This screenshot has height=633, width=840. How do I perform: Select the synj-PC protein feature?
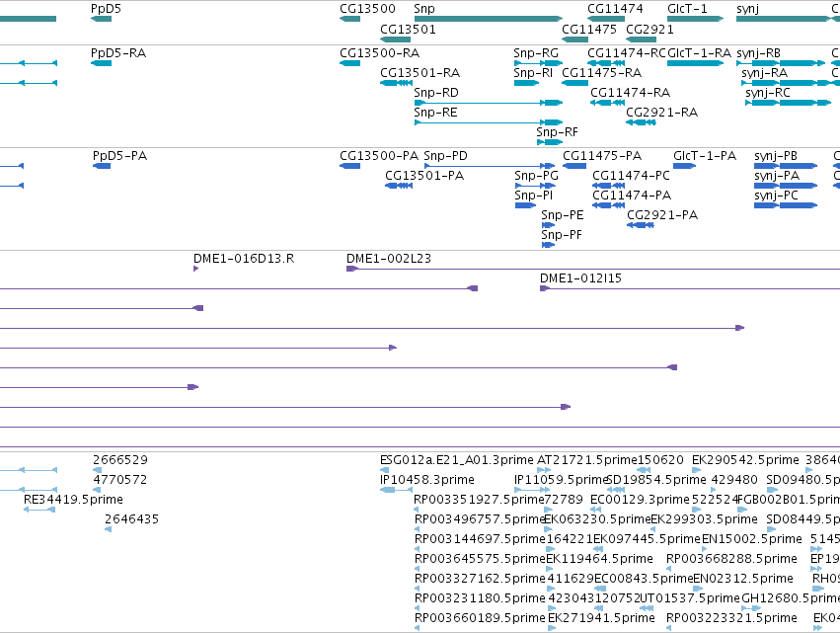[786, 205]
